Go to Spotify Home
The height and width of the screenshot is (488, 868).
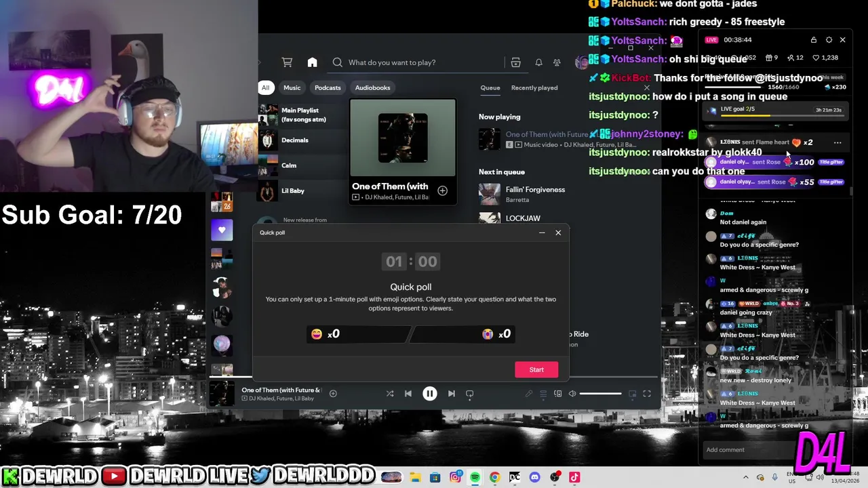(x=312, y=62)
